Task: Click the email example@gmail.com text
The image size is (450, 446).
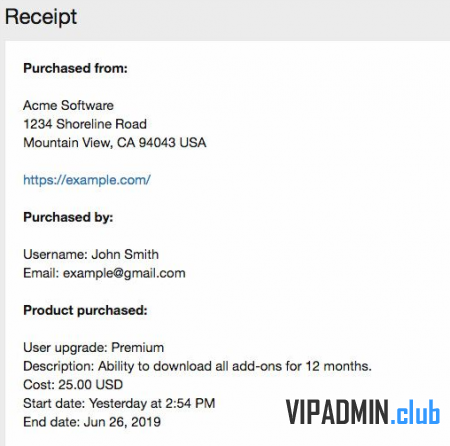Action: pyautogui.click(x=124, y=273)
